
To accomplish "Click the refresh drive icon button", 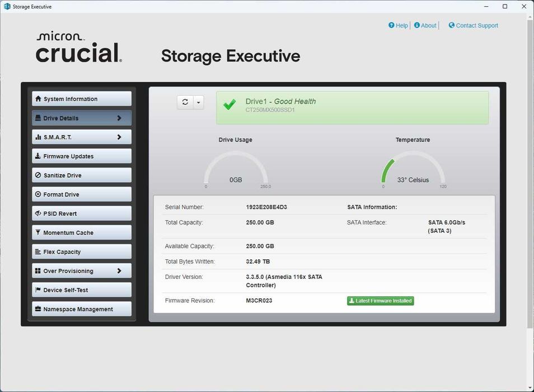I will [x=185, y=102].
